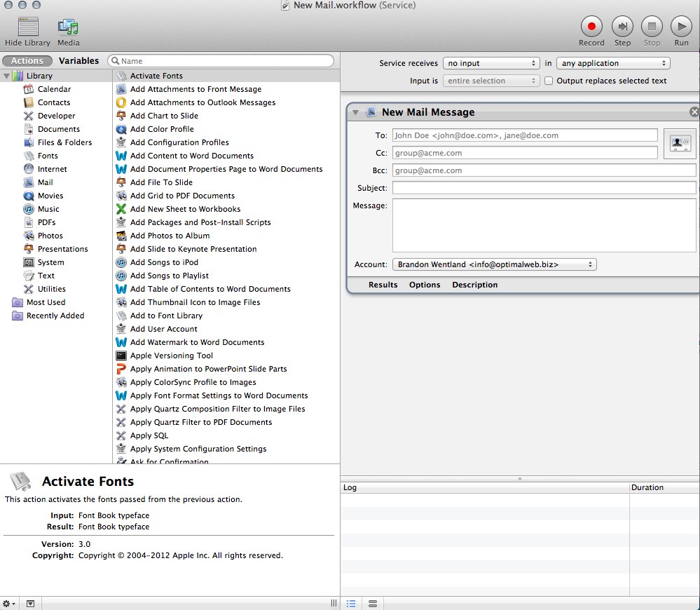Click the Name search field
Screen dimensions: 700x610
[221, 61]
